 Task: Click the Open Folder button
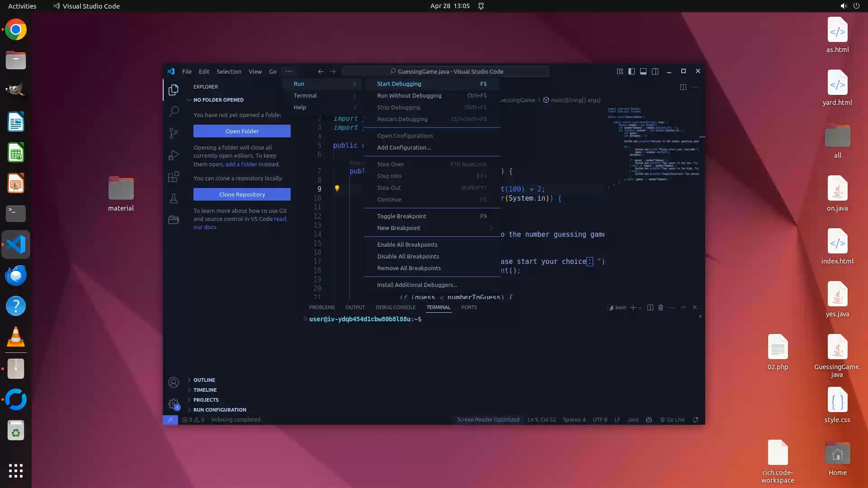pos(242,131)
